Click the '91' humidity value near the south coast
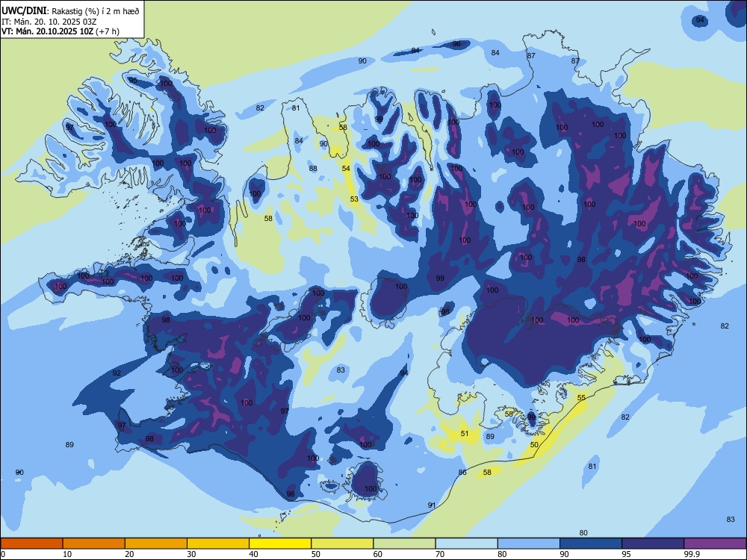Image resolution: width=747 pixels, height=560 pixels. pos(432,505)
